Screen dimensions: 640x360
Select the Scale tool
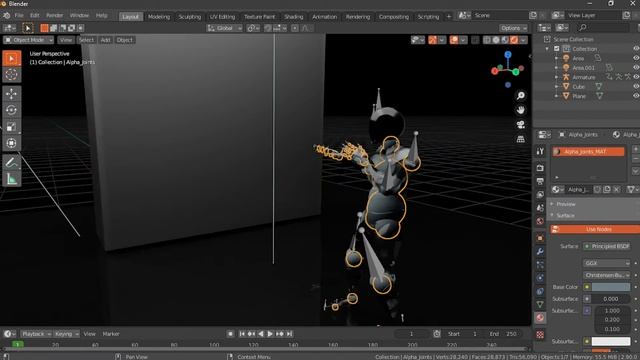pos(11,127)
